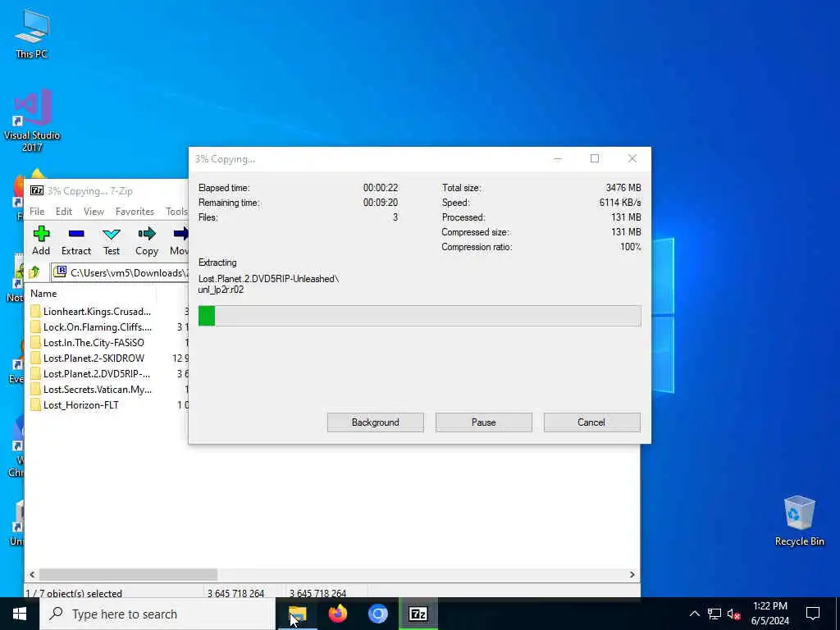The width and height of the screenshot is (840, 630).
Task: Click the Extract toolbar icon in 7-Zip
Action: (x=76, y=234)
